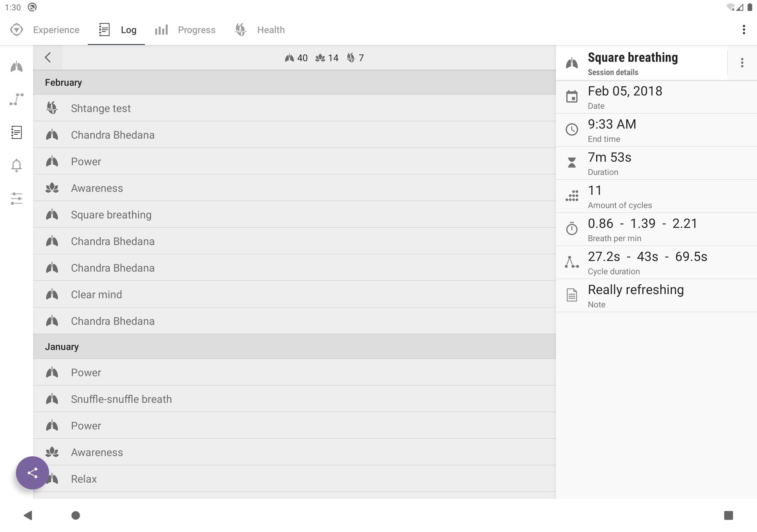The width and height of the screenshot is (757, 532).
Task: Click the amount of cycles value 11
Action: point(595,190)
